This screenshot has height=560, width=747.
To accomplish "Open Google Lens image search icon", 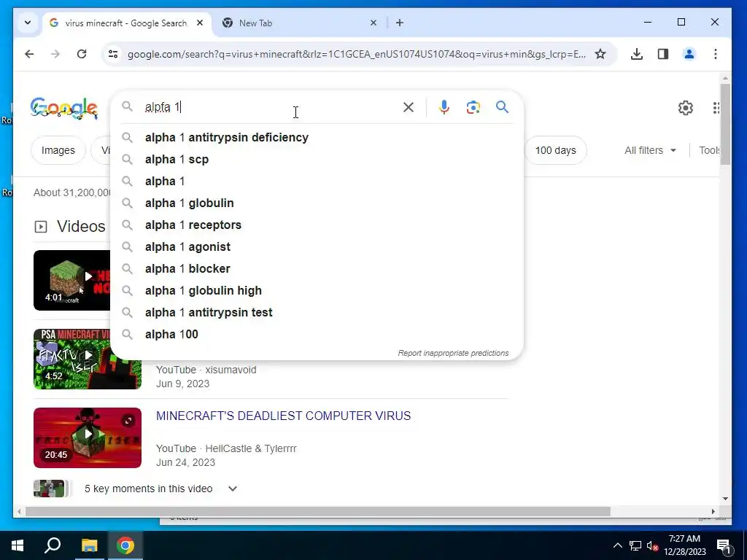I will click(473, 107).
